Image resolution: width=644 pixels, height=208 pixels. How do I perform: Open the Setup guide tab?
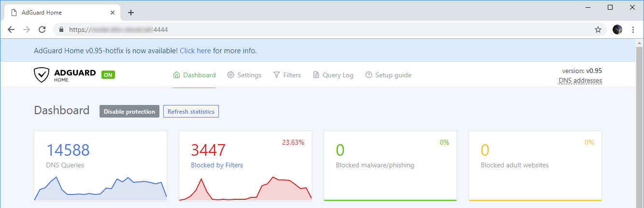pos(388,75)
